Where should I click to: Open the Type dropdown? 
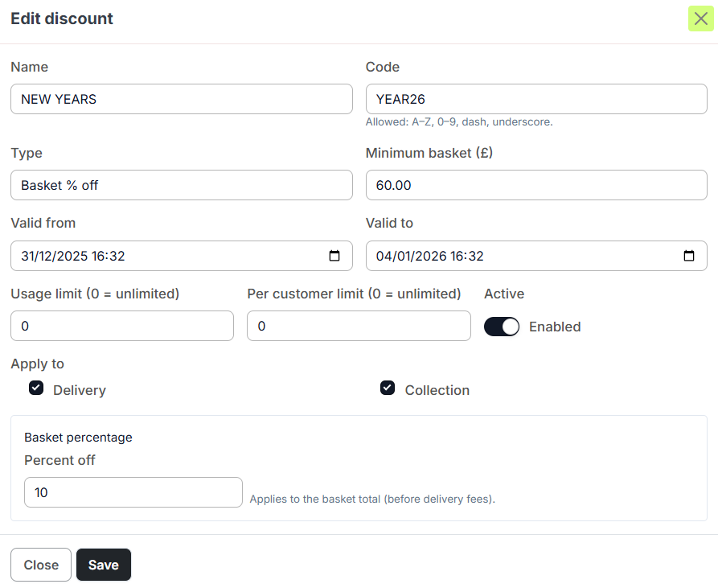click(182, 185)
